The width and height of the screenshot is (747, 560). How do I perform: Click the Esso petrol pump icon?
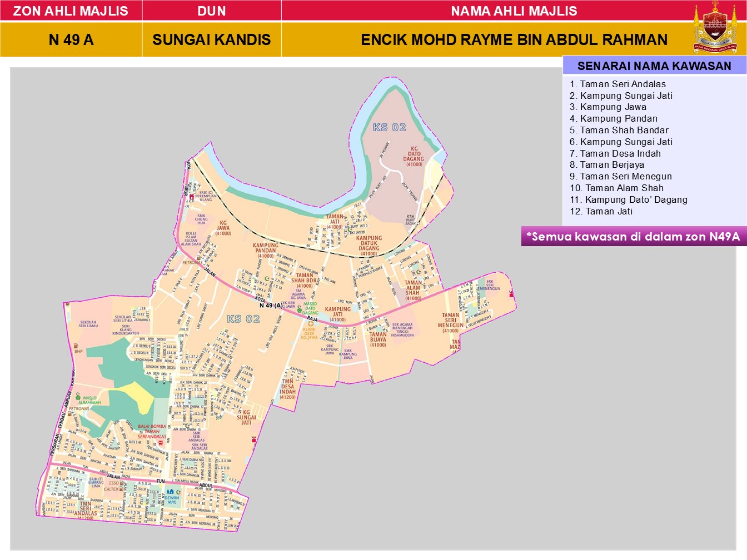pos(122,483)
